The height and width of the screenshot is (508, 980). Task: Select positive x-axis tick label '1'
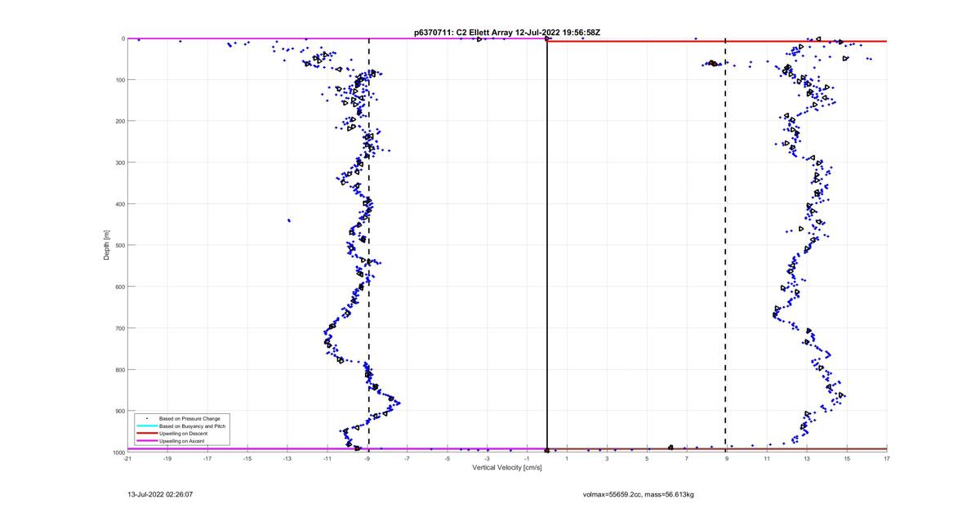click(x=568, y=458)
